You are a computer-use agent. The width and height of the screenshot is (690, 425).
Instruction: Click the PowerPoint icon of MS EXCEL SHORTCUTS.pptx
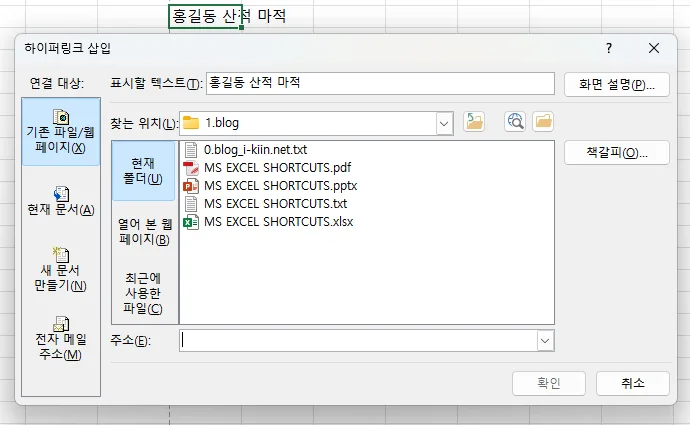pyautogui.click(x=191, y=186)
